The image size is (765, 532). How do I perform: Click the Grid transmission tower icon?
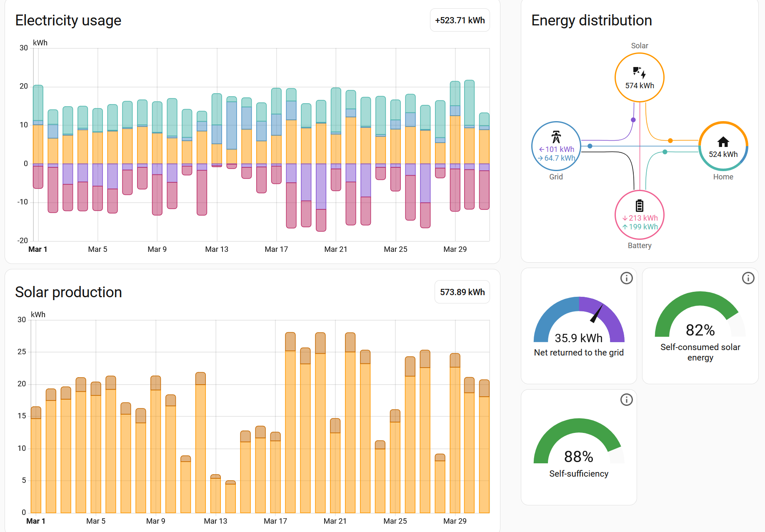[x=556, y=137]
